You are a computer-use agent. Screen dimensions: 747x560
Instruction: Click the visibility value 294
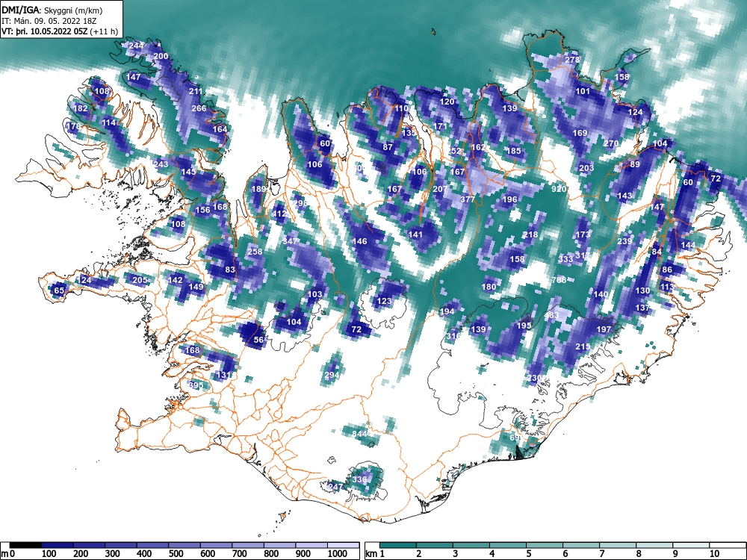332,375
